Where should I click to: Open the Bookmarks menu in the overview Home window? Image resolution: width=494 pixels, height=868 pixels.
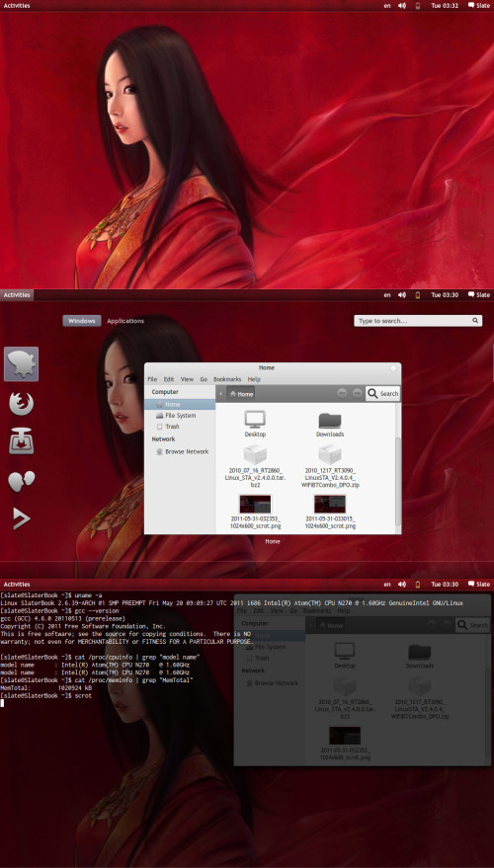pyautogui.click(x=227, y=379)
